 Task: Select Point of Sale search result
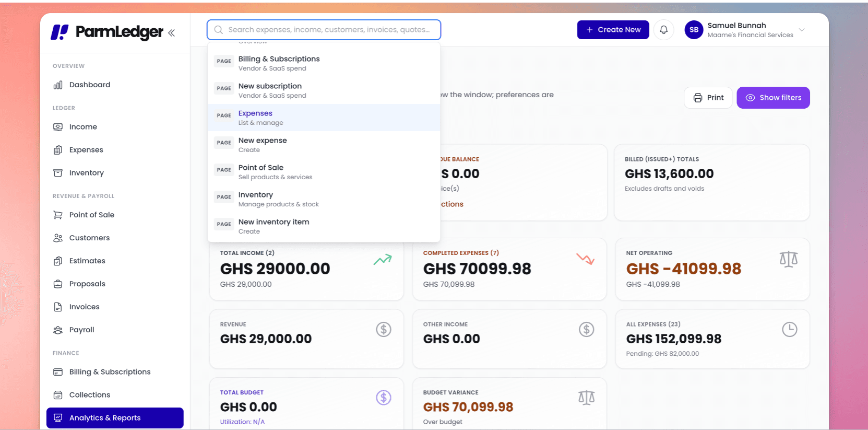324,172
